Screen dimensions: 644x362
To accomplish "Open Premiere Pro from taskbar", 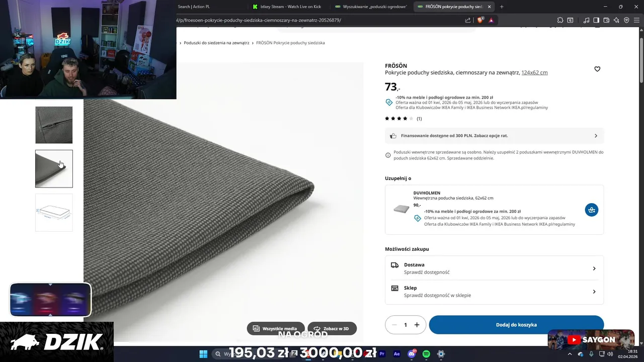I will (x=382, y=354).
